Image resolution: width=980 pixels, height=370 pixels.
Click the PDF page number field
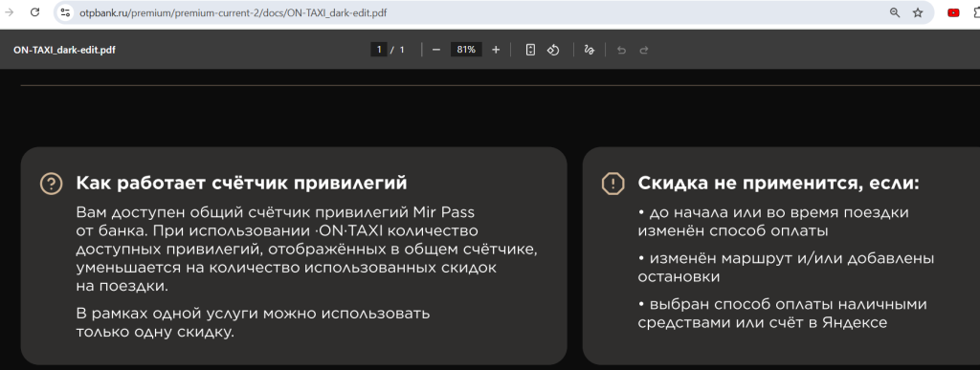379,50
